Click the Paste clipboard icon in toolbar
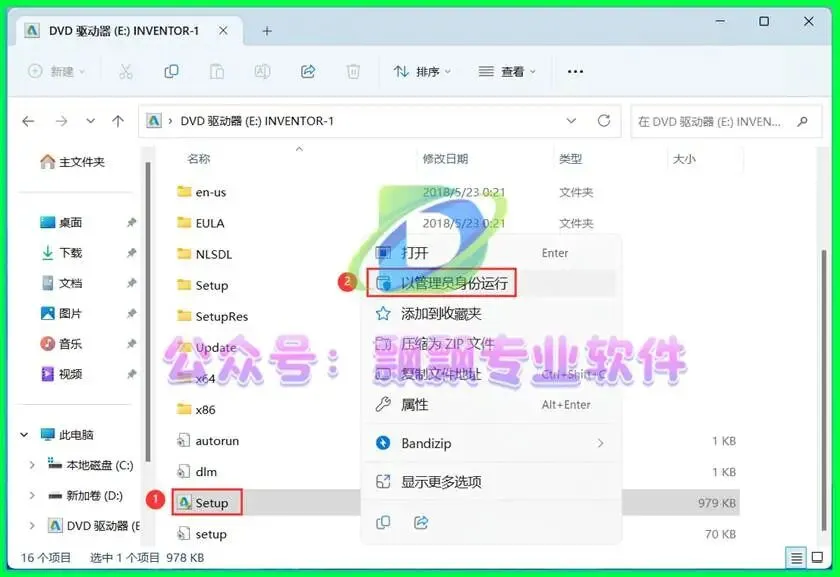Viewport: 840px width, 577px height. 216,71
